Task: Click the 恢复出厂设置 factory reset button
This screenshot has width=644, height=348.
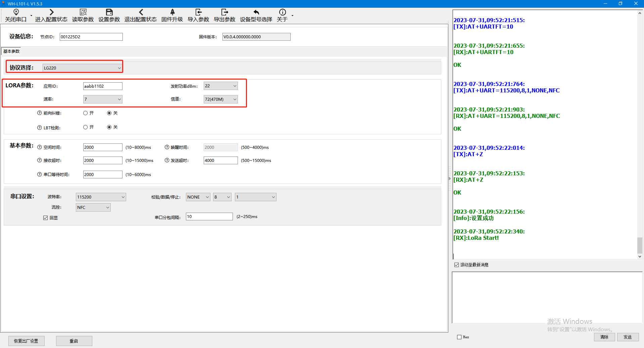Action: coord(26,341)
